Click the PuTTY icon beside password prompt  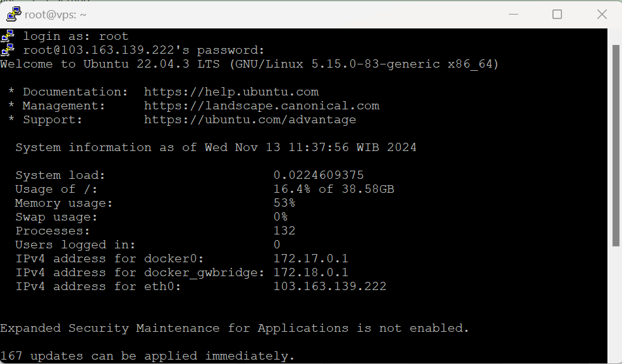(x=8, y=50)
